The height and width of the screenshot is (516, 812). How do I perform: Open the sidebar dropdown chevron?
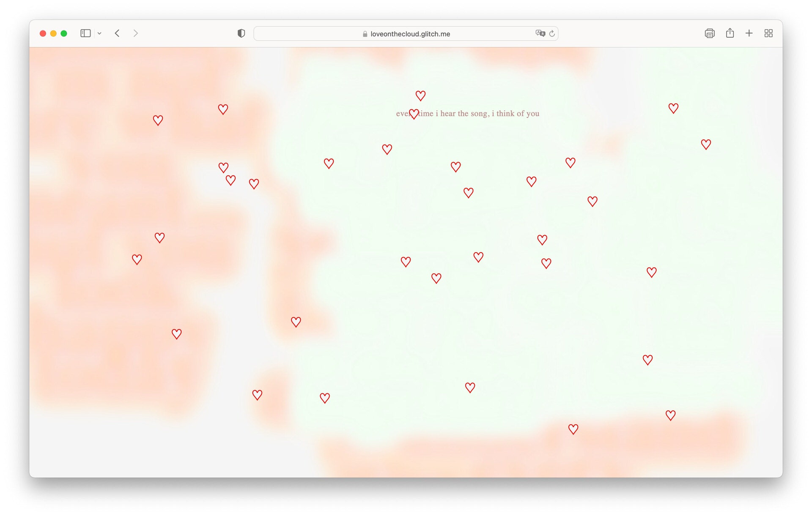[x=99, y=33]
